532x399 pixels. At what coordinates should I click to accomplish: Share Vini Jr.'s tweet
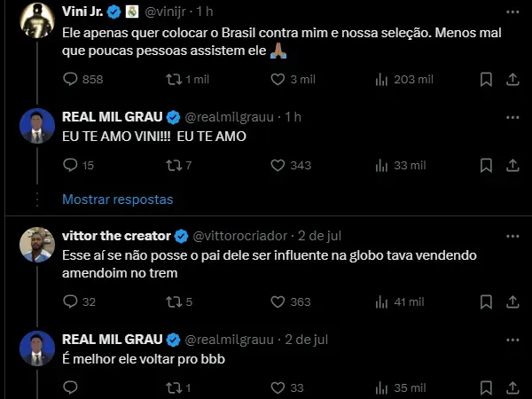pos(512,80)
